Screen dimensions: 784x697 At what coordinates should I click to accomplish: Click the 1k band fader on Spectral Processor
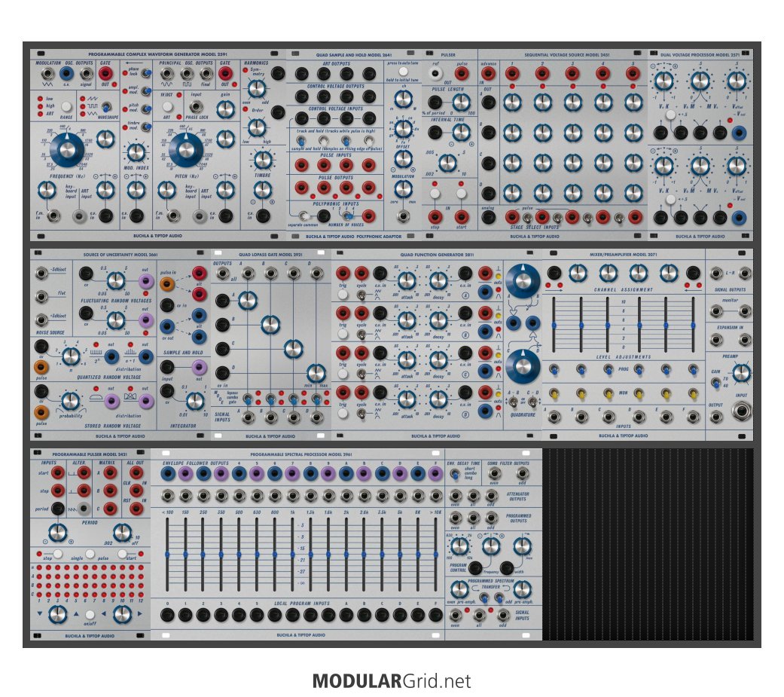[292, 555]
